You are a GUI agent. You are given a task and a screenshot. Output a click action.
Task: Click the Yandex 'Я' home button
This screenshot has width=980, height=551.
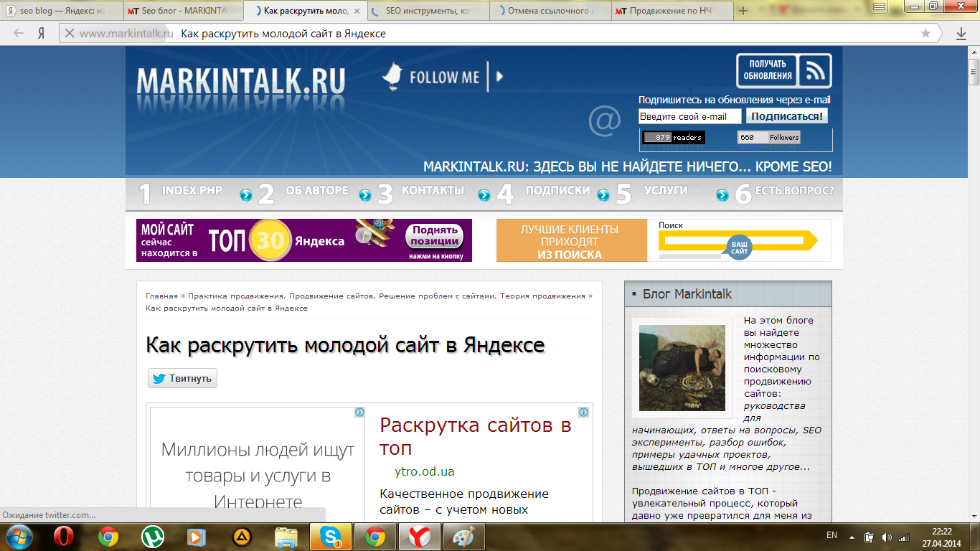pos(42,33)
